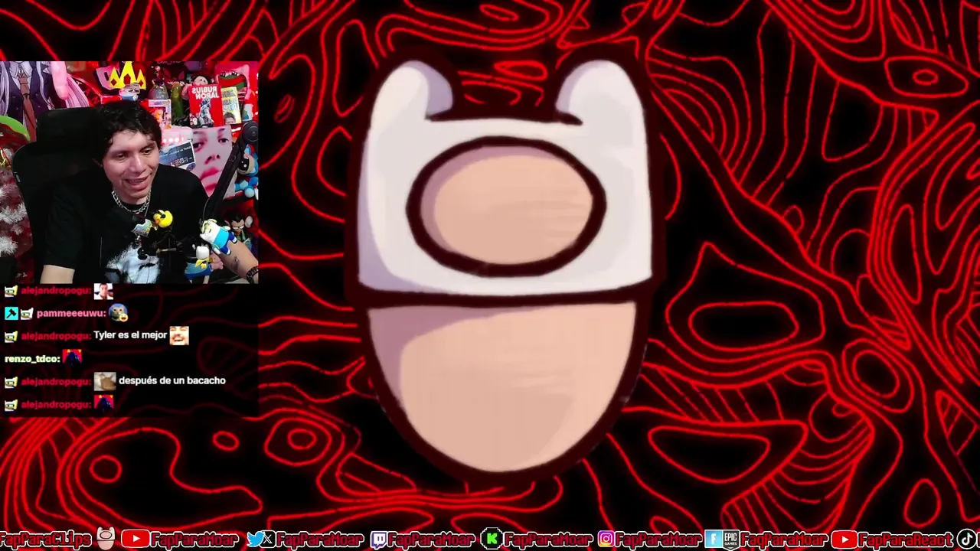The image size is (980, 551).
Task: Click the cat emote in pammeeeuwu's message
Action: click(118, 313)
